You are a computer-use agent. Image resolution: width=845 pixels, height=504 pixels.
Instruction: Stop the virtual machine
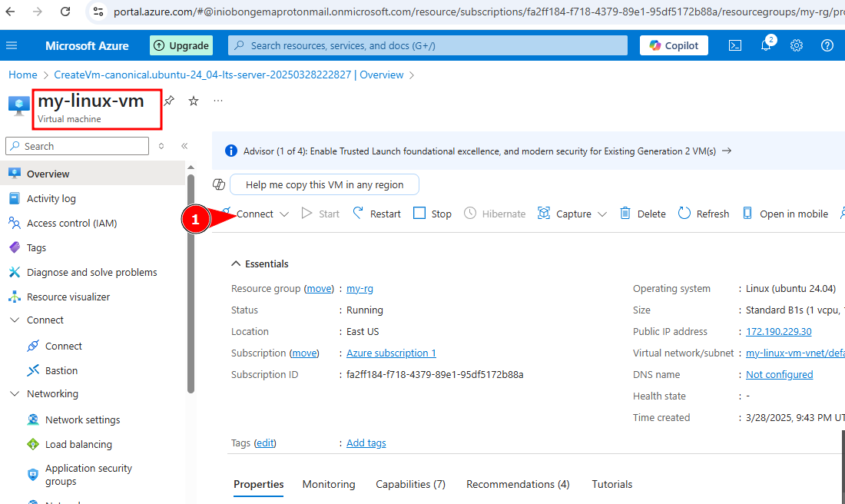[432, 214]
